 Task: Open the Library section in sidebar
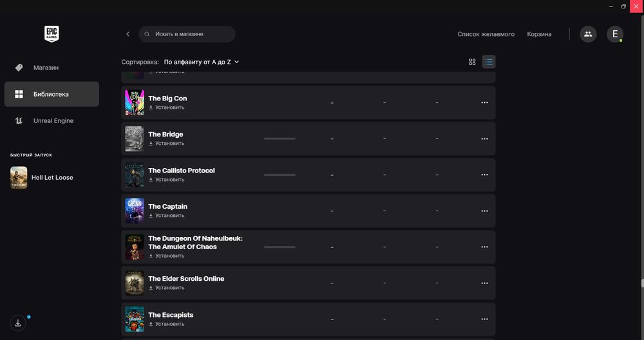(x=51, y=94)
